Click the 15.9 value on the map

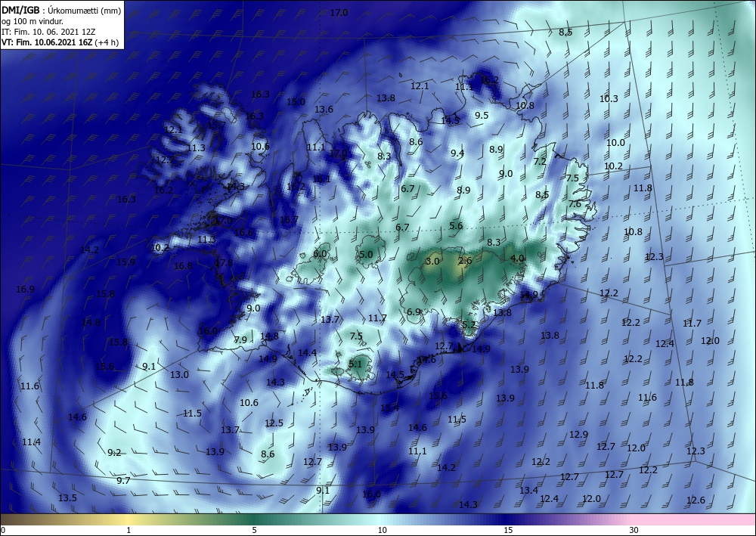(x=125, y=262)
